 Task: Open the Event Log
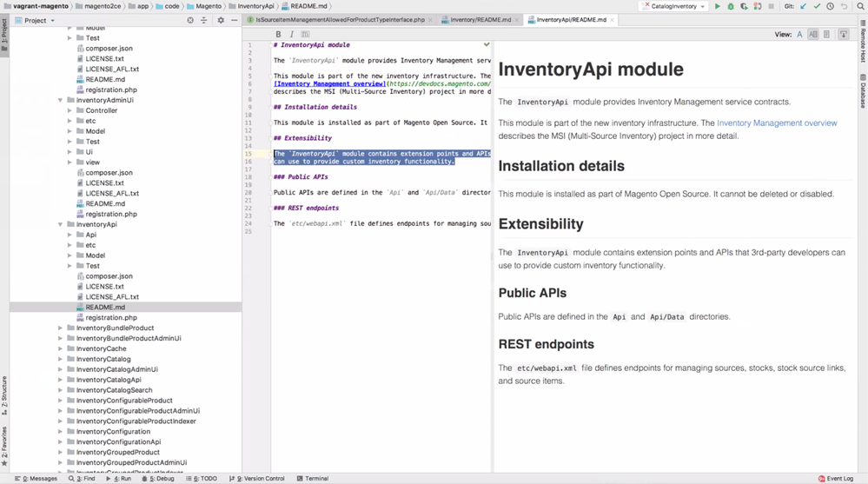pyautogui.click(x=836, y=478)
